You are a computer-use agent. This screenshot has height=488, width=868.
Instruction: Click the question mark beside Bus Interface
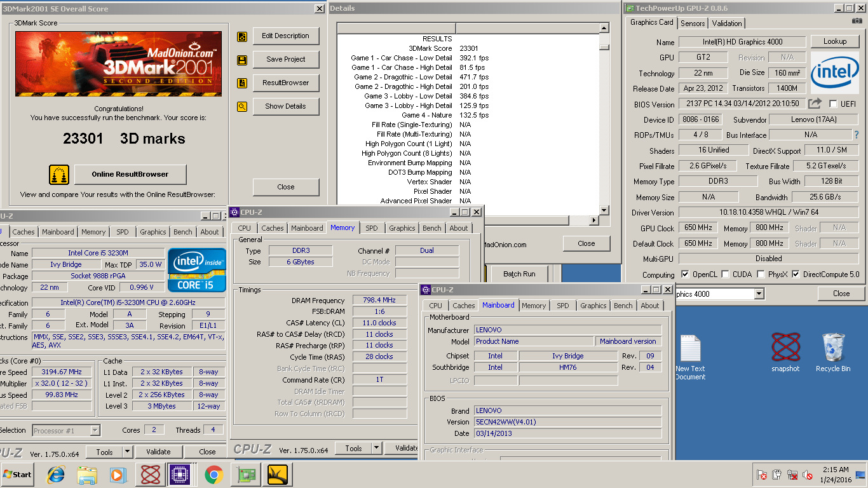click(x=856, y=135)
